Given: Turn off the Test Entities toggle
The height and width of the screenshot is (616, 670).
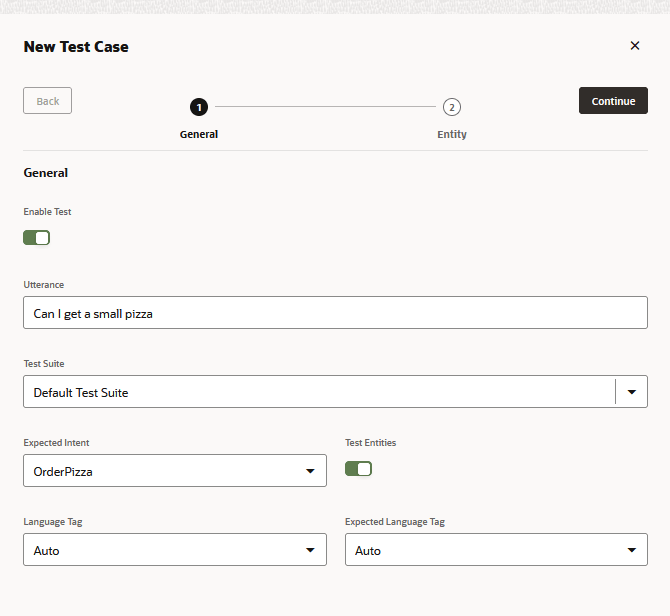Looking at the screenshot, I should coord(358,469).
